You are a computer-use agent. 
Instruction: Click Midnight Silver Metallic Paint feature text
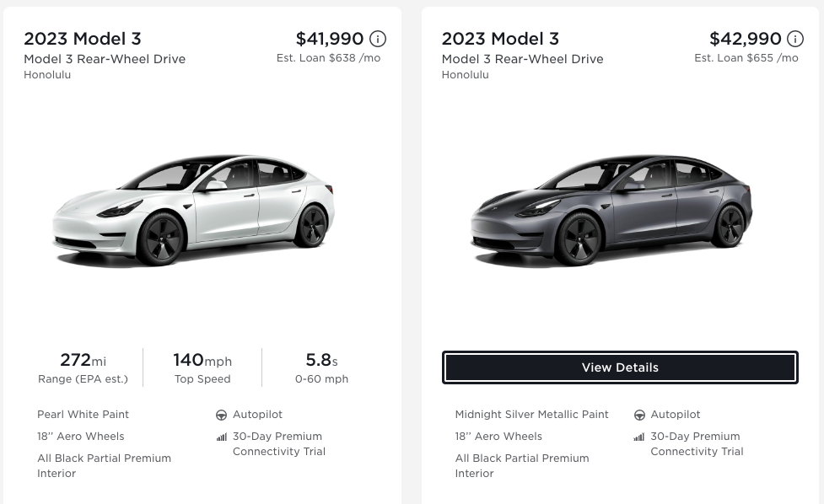pyautogui.click(x=531, y=415)
